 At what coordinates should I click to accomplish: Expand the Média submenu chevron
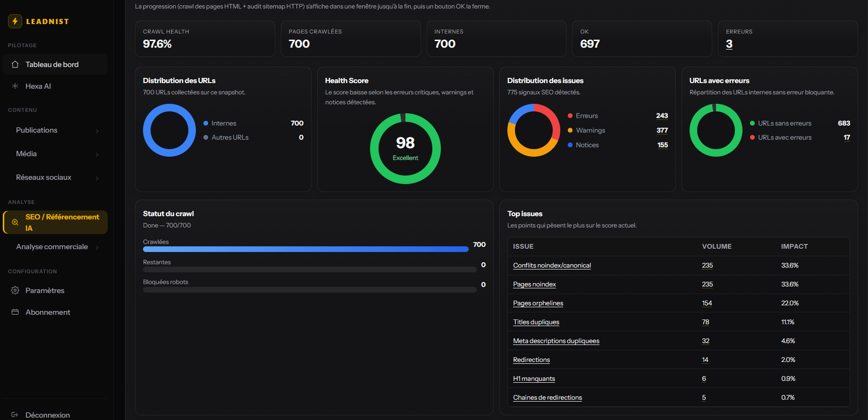tap(97, 154)
